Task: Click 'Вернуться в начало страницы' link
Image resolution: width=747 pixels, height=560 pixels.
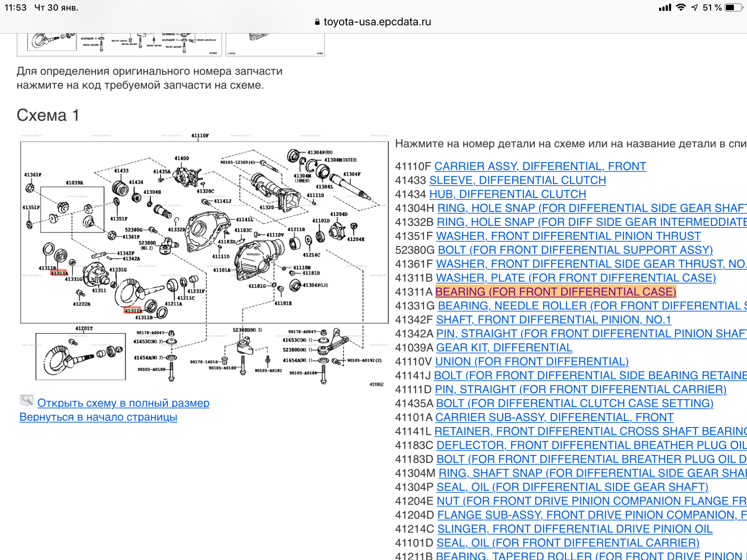Action: tap(98, 417)
